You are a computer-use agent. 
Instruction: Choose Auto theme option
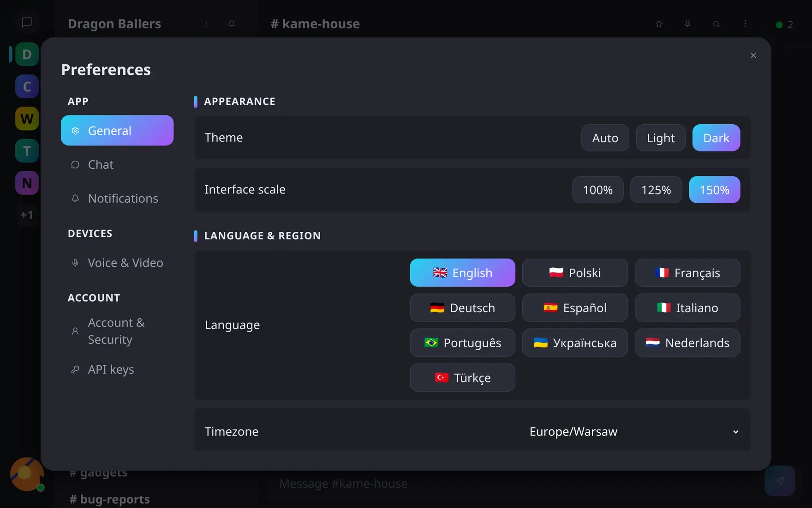click(605, 138)
